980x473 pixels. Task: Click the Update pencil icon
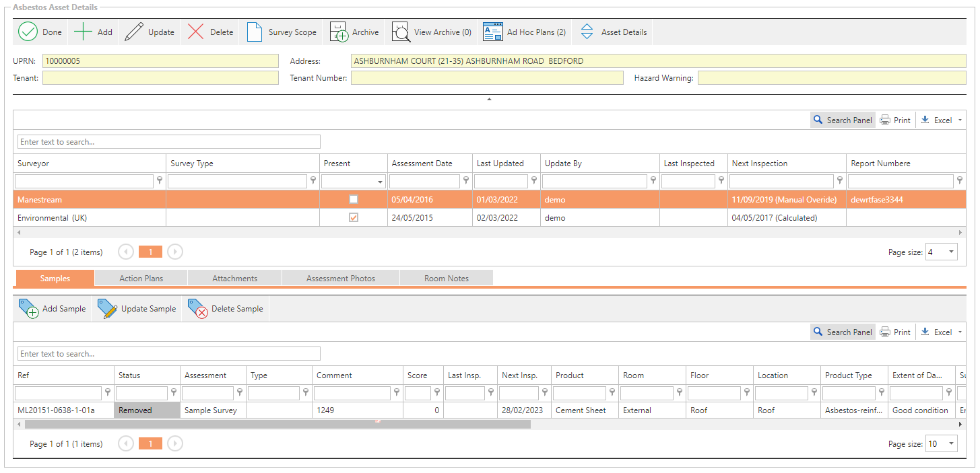[x=134, y=32]
